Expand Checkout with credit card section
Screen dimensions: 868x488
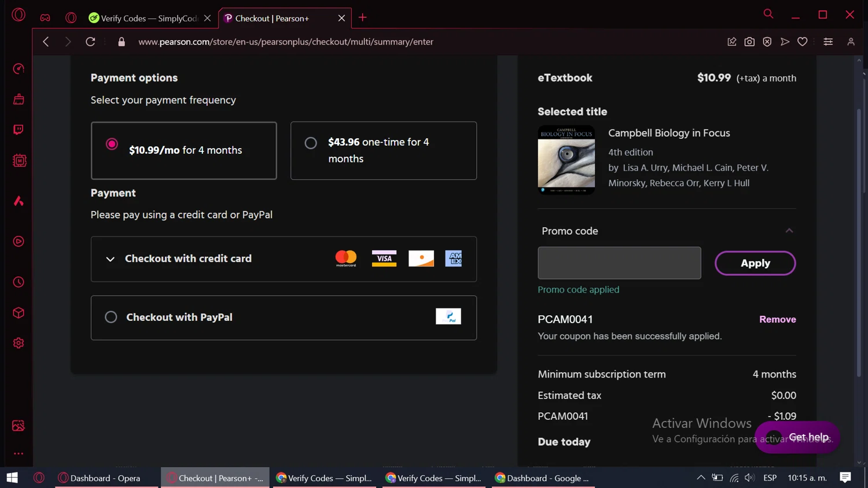click(x=284, y=259)
